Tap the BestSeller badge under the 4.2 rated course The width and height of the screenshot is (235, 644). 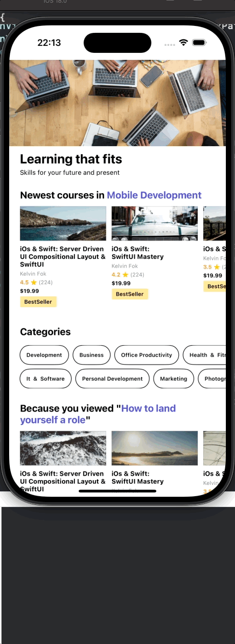(129, 294)
